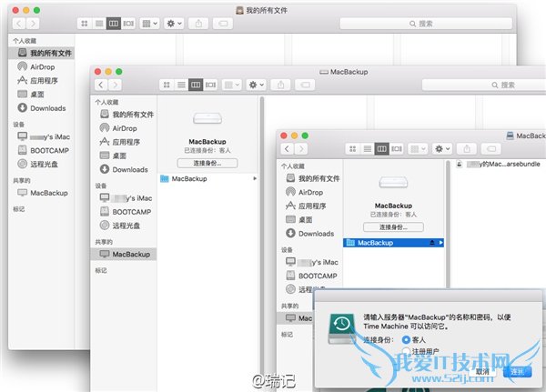Open arrange-by dropdown in middle MacBackup window

(x=231, y=85)
